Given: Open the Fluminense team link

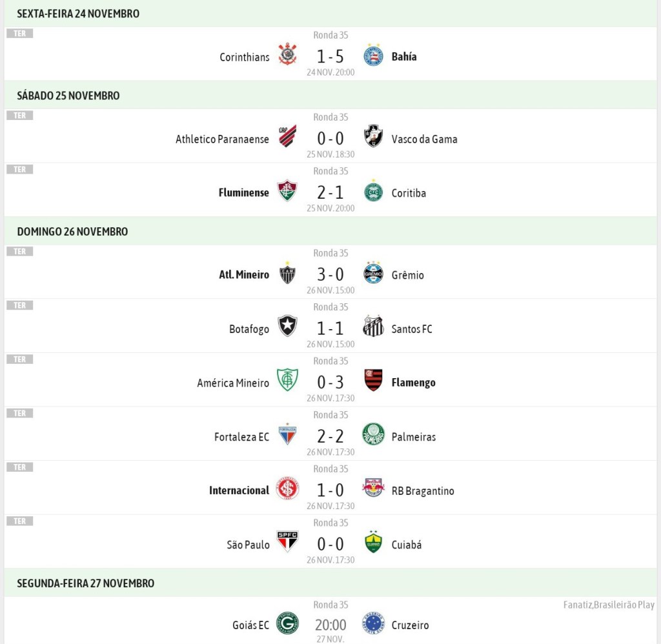Looking at the screenshot, I should 244,193.
